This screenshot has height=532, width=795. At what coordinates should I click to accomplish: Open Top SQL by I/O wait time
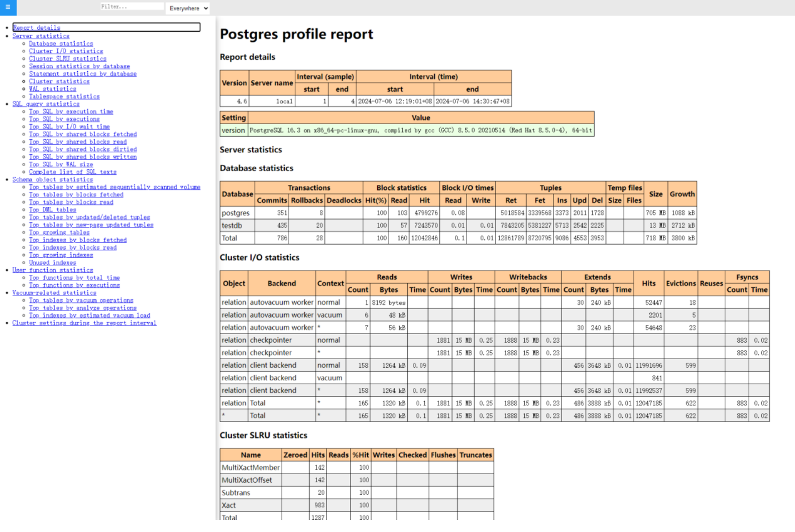[x=69, y=127]
